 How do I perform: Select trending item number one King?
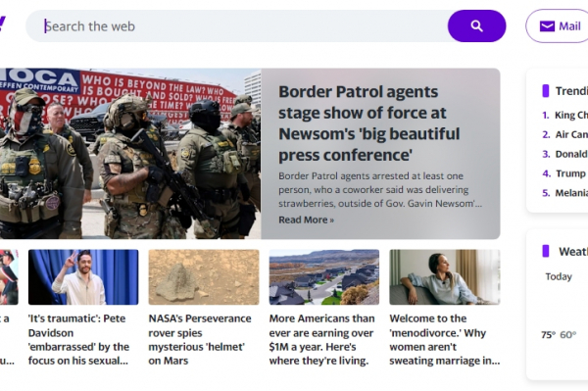click(x=565, y=115)
